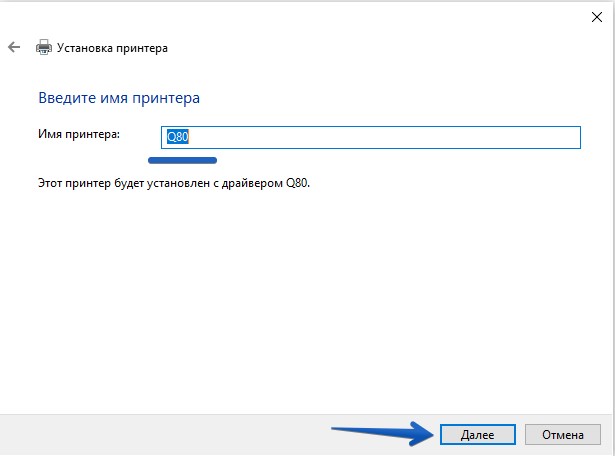Click the word "Этот" starting the description

point(48,184)
